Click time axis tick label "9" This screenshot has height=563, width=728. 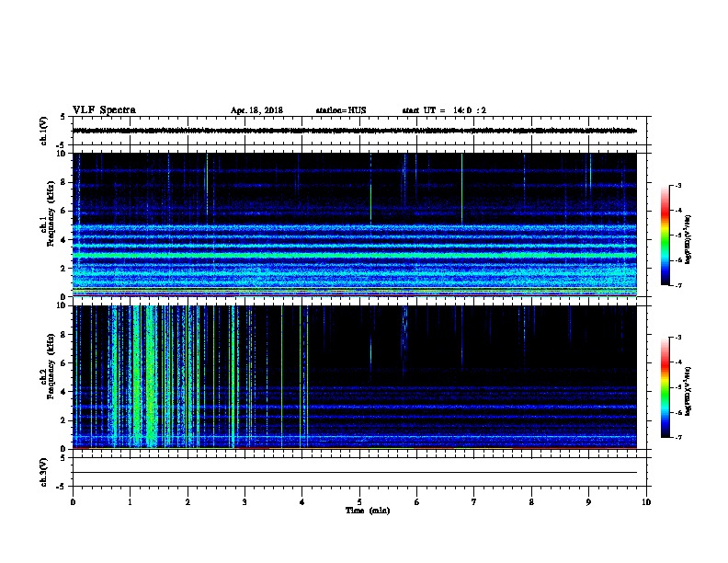pyautogui.click(x=588, y=502)
